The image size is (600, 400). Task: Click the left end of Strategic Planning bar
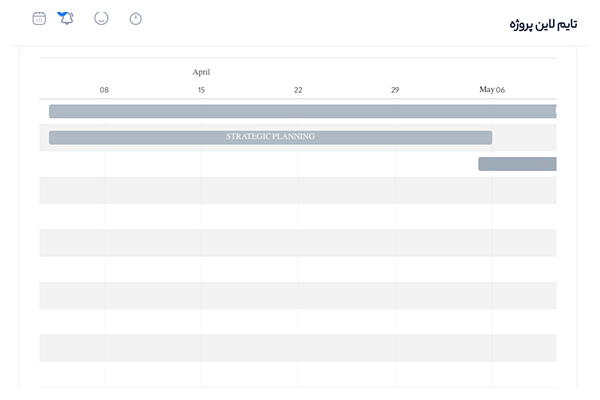click(54, 137)
